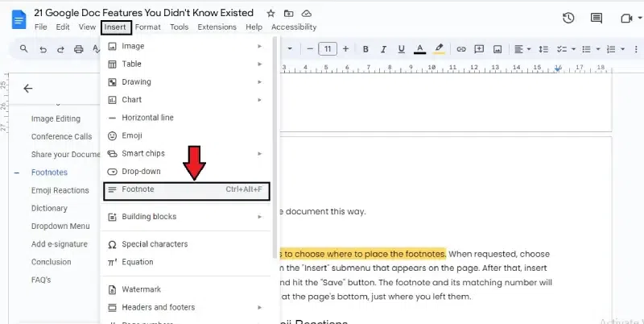Start a video call with camera icon
The image size is (644, 324).
[x=626, y=19]
